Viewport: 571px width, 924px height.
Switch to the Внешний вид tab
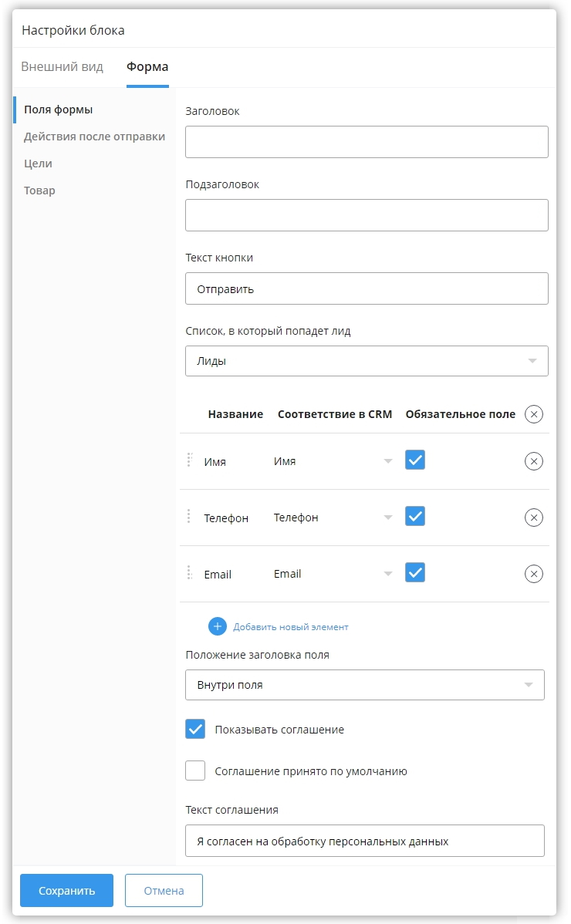tap(62, 66)
